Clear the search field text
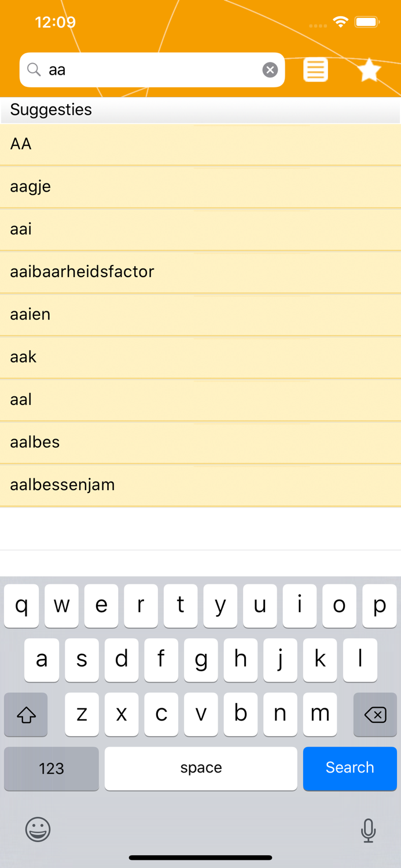401x868 pixels. [x=270, y=70]
